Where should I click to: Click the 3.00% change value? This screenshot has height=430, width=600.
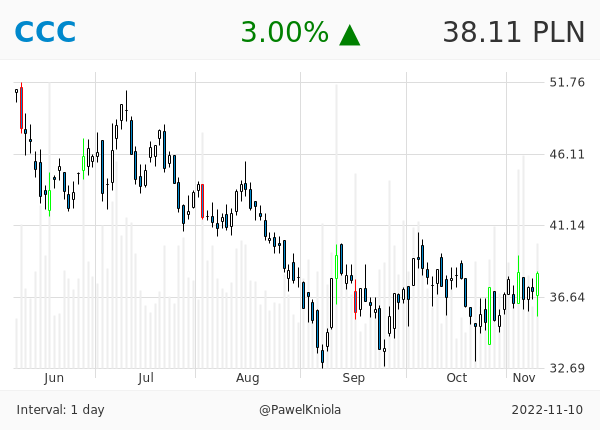pyautogui.click(x=285, y=32)
